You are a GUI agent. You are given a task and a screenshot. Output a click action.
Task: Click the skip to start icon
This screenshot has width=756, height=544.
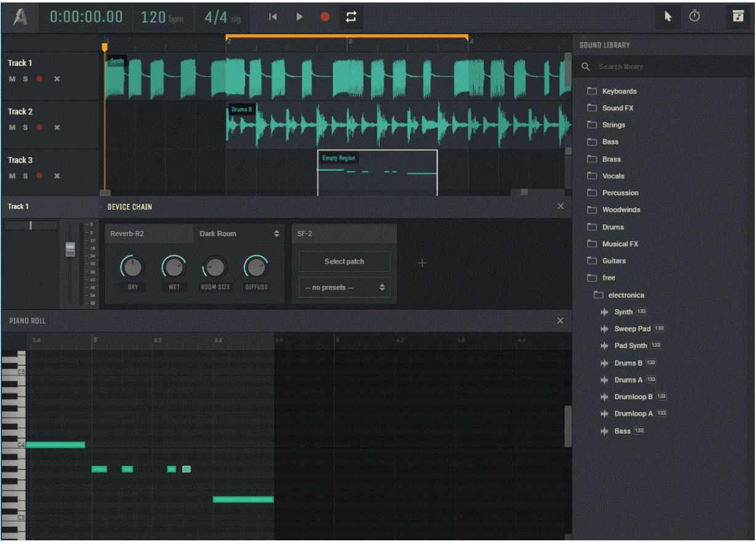[x=273, y=17]
